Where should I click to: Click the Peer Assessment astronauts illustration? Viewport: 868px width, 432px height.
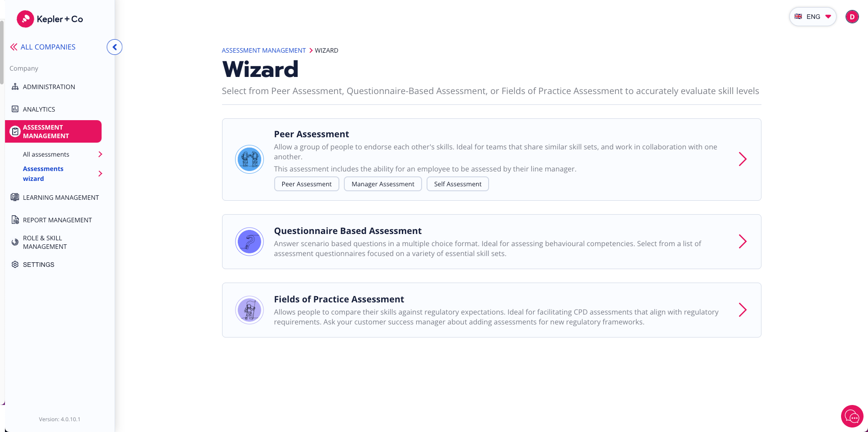pos(249,159)
